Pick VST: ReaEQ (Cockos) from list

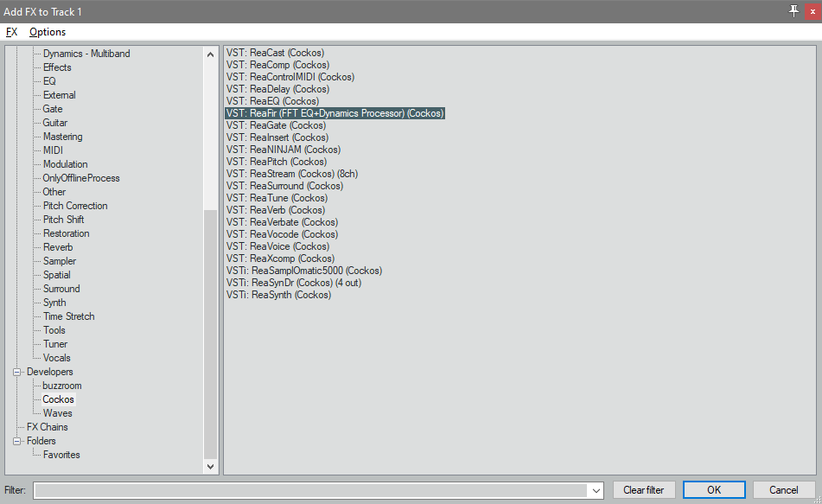pyautogui.click(x=272, y=101)
